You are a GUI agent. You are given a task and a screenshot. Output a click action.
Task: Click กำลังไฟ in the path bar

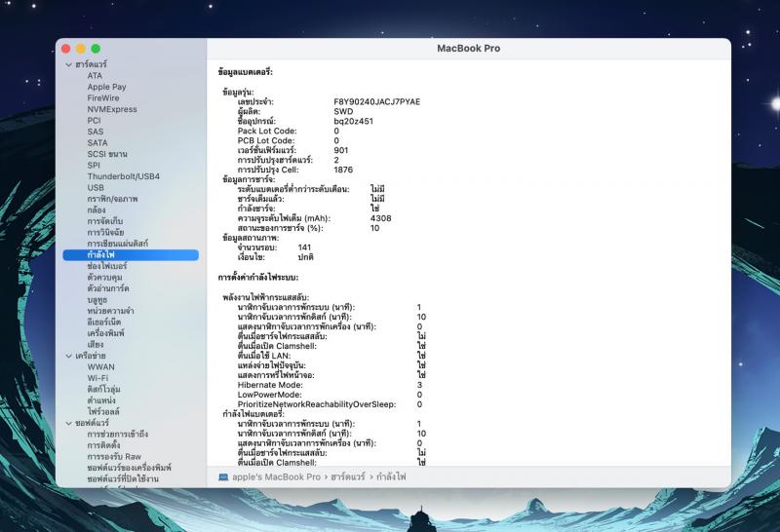tap(391, 477)
